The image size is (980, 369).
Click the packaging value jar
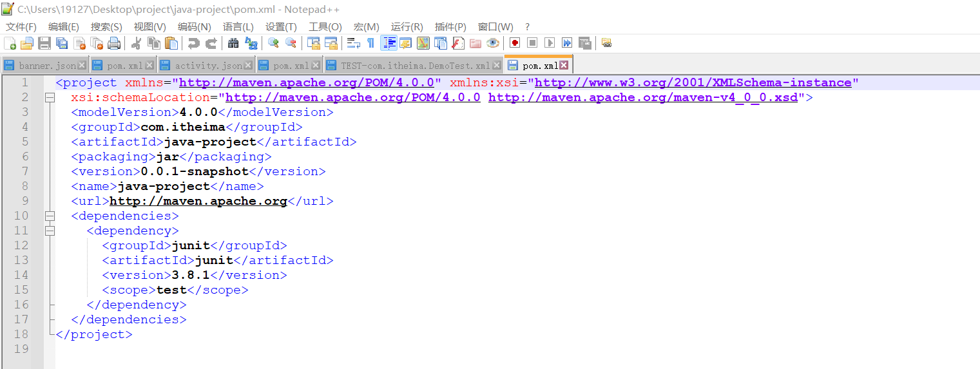pos(168,156)
